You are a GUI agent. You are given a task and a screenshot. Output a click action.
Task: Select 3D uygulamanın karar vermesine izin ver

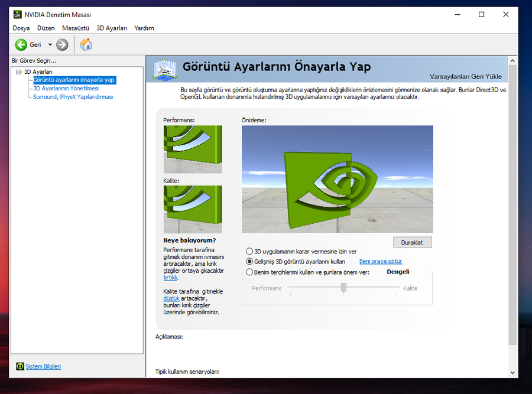pos(301,252)
